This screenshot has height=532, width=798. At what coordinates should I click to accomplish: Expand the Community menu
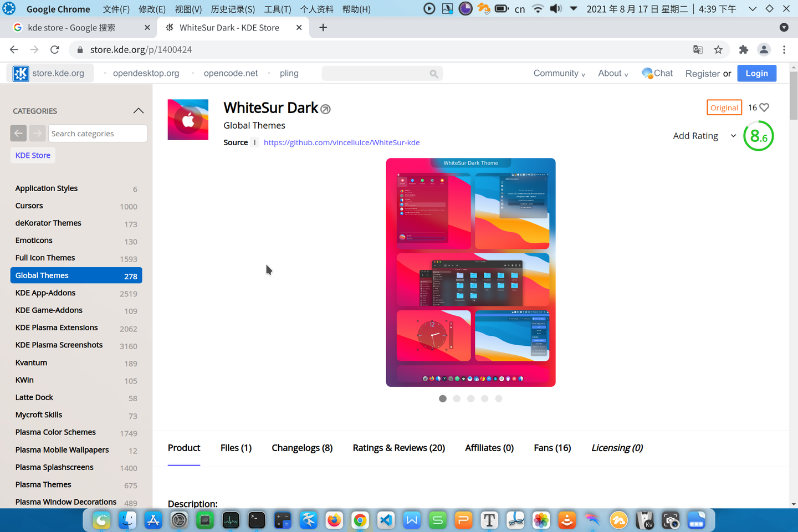[x=559, y=73]
